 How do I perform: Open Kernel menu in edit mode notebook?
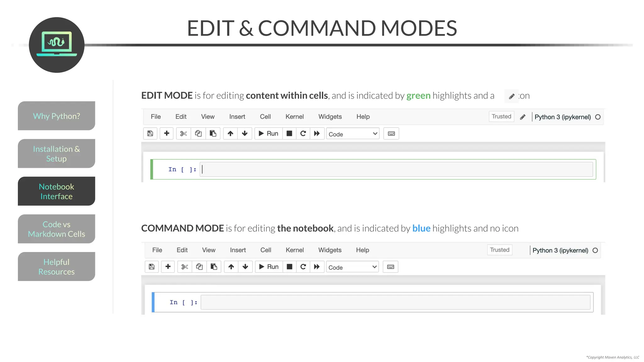click(x=295, y=117)
